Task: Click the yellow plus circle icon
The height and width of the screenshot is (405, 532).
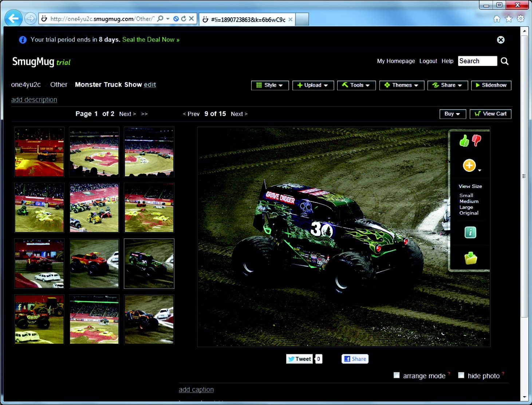Action: point(469,165)
